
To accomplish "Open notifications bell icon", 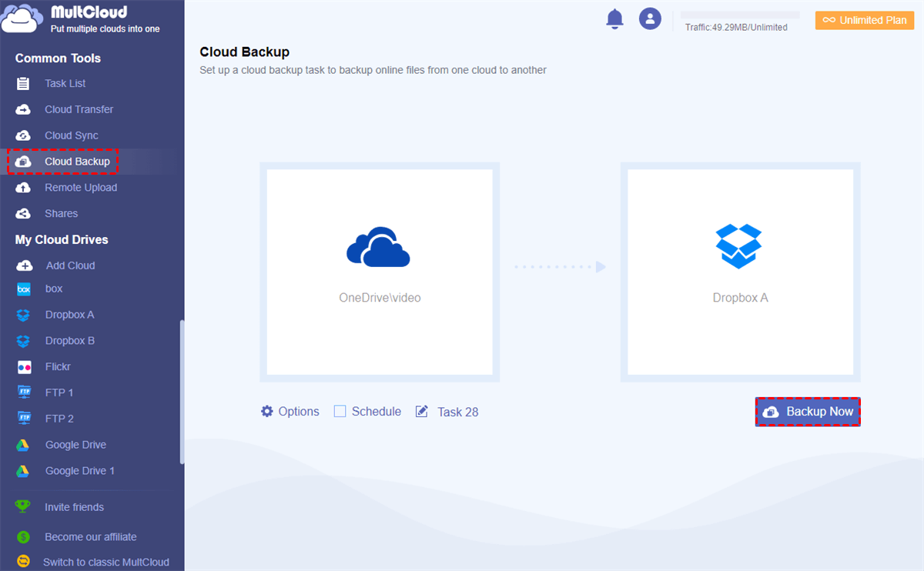I will click(614, 19).
